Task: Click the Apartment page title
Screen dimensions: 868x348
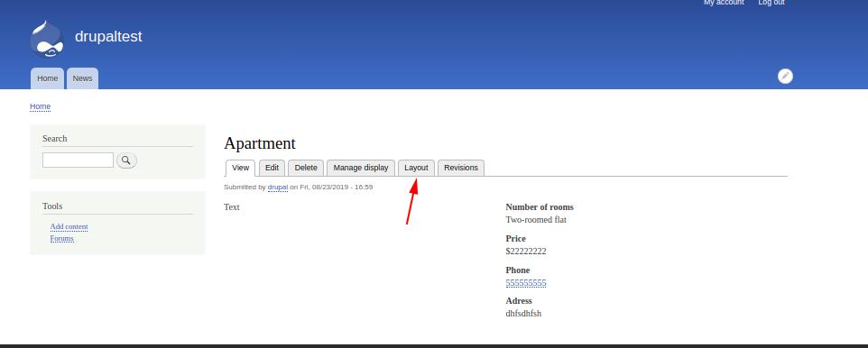Action: click(x=260, y=143)
